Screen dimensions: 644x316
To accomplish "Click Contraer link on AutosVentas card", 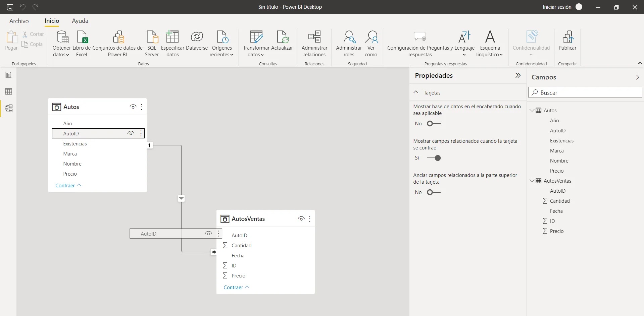I will [x=237, y=288].
